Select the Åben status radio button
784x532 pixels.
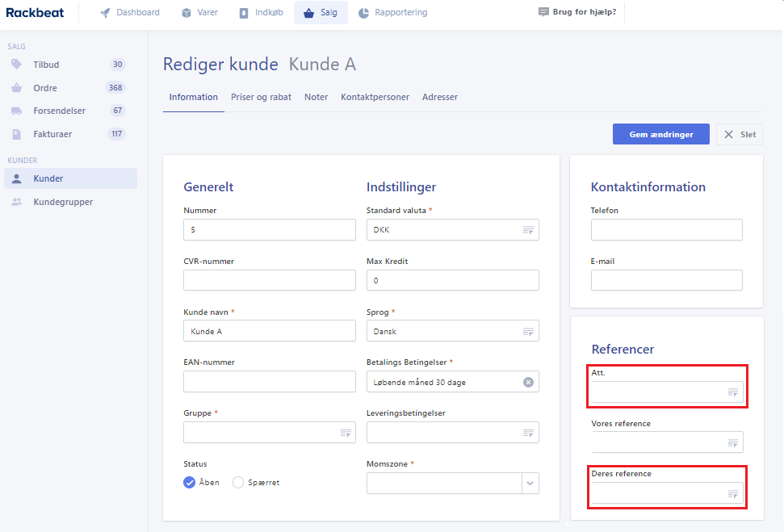(x=189, y=483)
